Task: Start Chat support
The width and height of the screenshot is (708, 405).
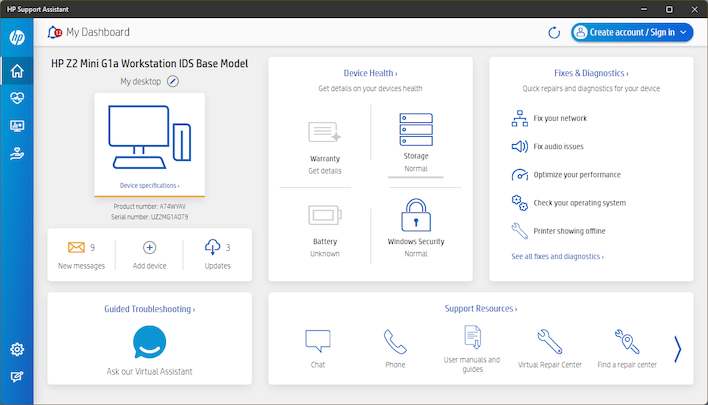Action: click(318, 343)
